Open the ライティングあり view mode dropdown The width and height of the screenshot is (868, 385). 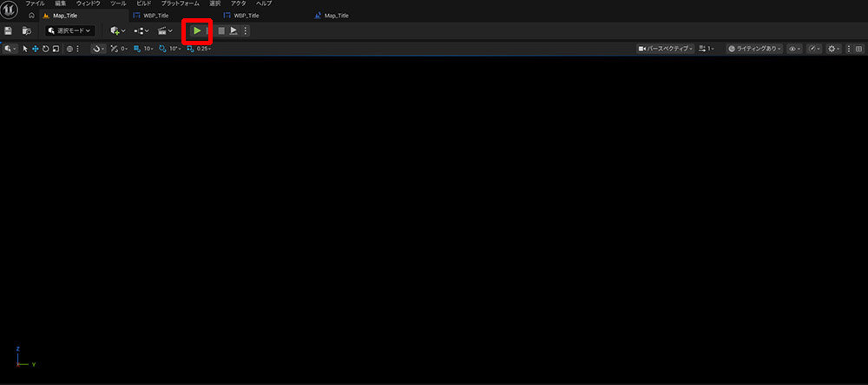754,49
